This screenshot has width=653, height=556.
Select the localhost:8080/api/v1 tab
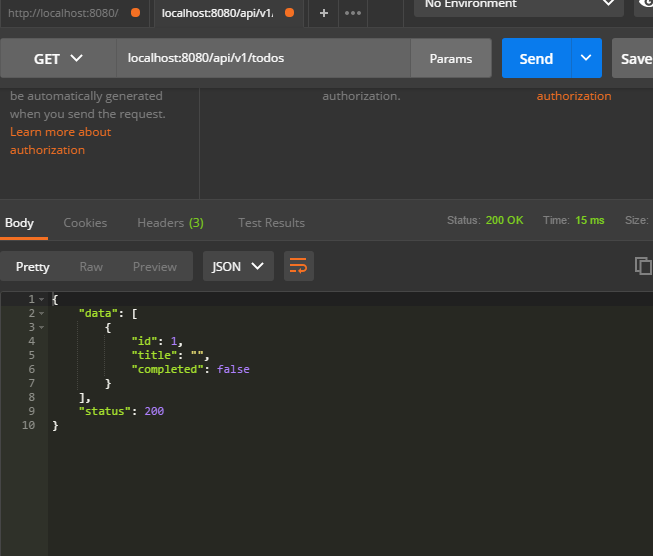tap(229, 13)
